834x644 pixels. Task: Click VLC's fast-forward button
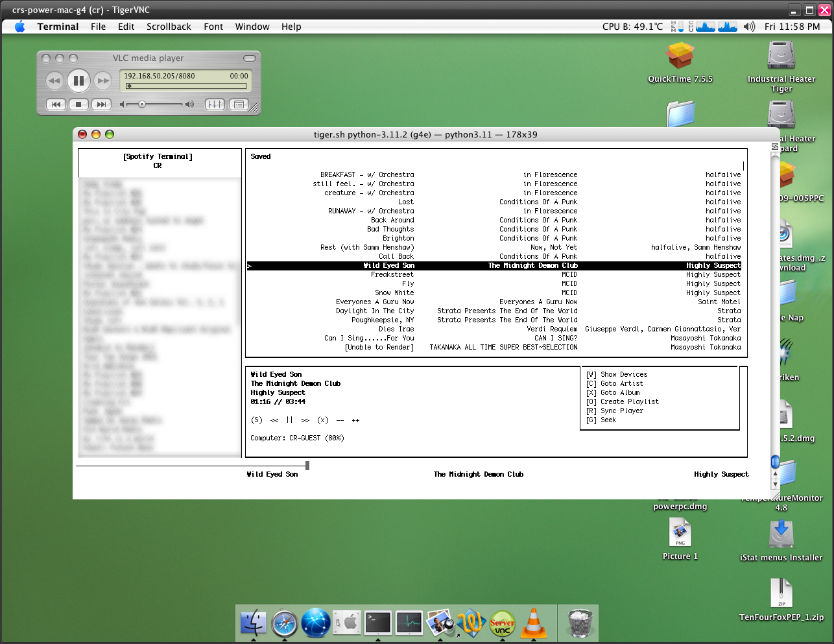[102, 81]
